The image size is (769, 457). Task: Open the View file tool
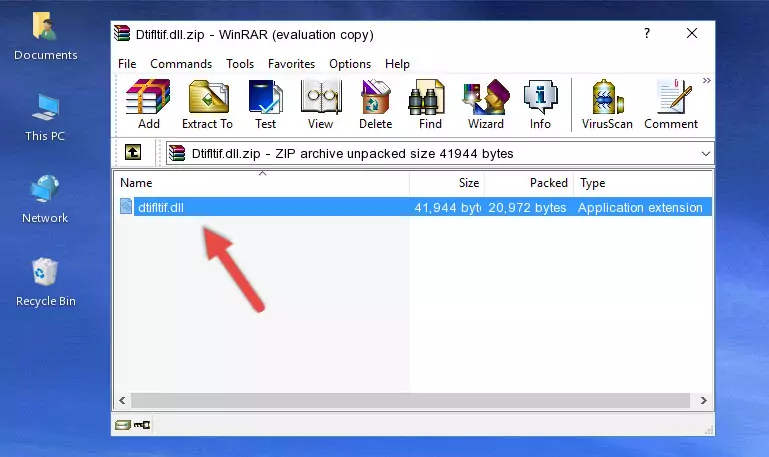[x=321, y=104]
